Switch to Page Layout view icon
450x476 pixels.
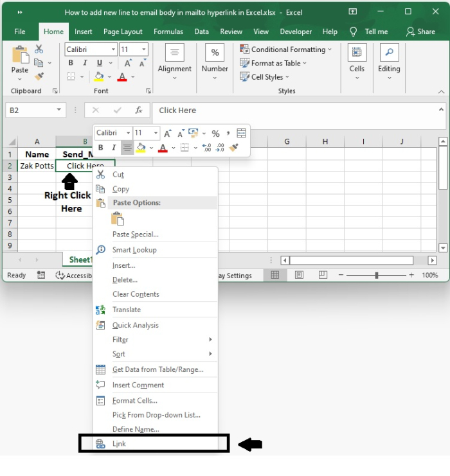299,275
